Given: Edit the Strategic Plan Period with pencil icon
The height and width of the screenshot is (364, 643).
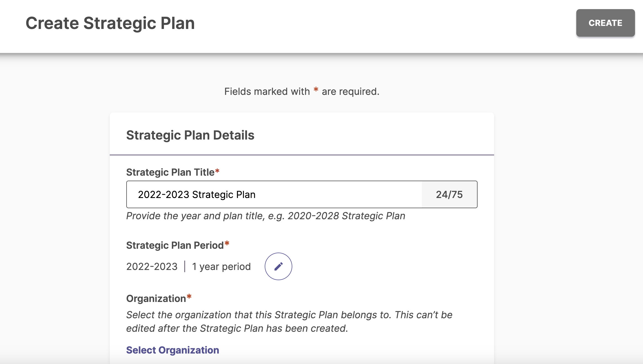Looking at the screenshot, I should pos(278,266).
